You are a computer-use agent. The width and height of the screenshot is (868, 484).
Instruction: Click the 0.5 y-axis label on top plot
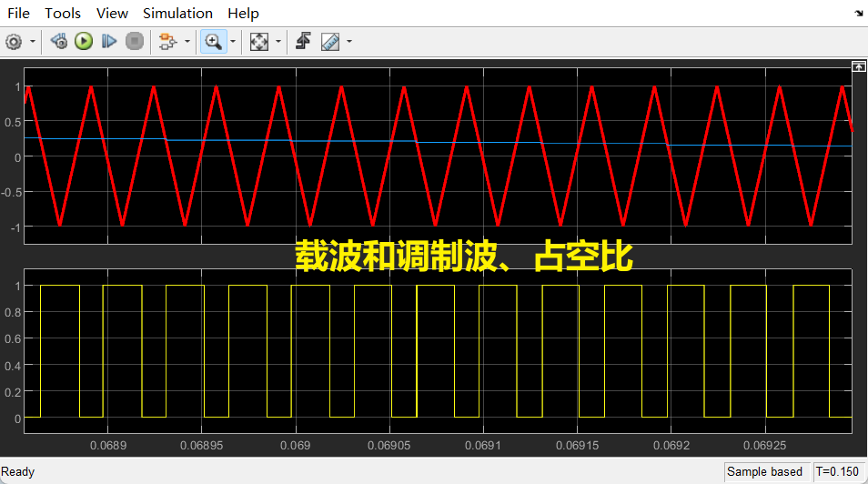click(x=13, y=123)
